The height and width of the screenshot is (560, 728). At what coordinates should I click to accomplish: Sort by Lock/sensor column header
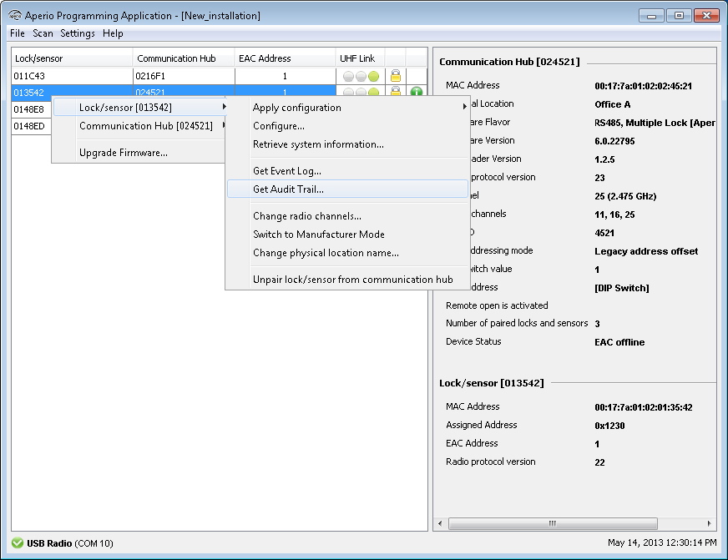72,58
